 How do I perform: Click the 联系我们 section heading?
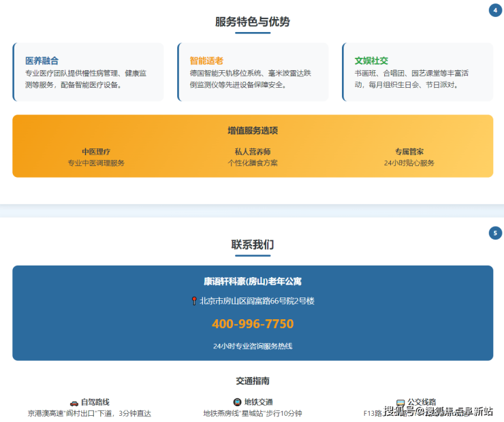(253, 244)
